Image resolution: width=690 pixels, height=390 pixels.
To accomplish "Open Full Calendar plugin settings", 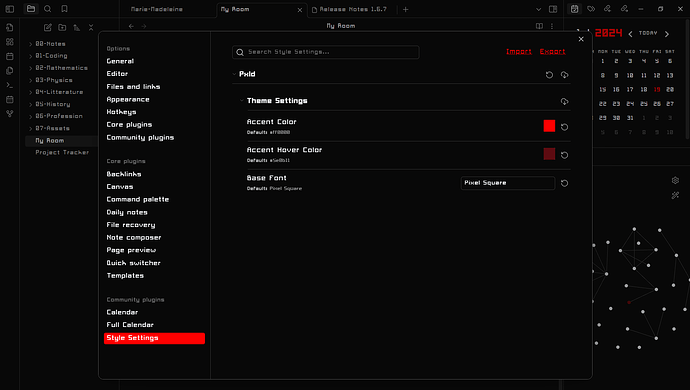I will [130, 325].
